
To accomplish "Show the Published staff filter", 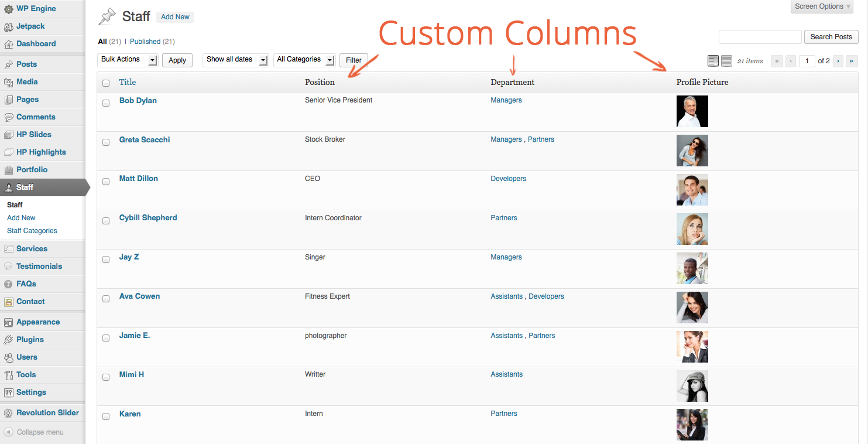I will point(145,42).
